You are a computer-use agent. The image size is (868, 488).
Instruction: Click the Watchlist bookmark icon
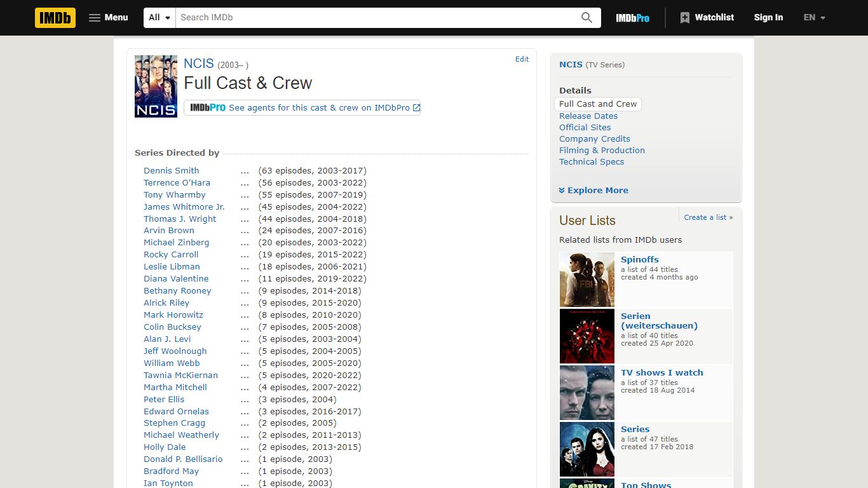pos(684,18)
